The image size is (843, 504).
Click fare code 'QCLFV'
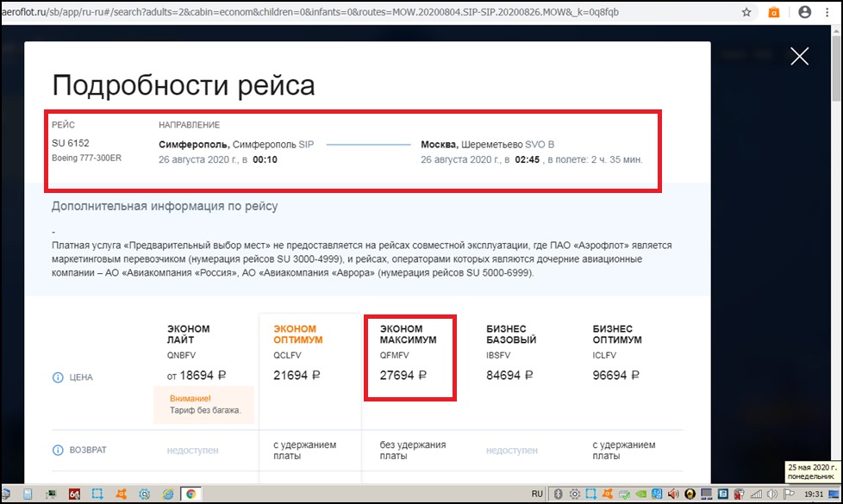pyautogui.click(x=287, y=355)
